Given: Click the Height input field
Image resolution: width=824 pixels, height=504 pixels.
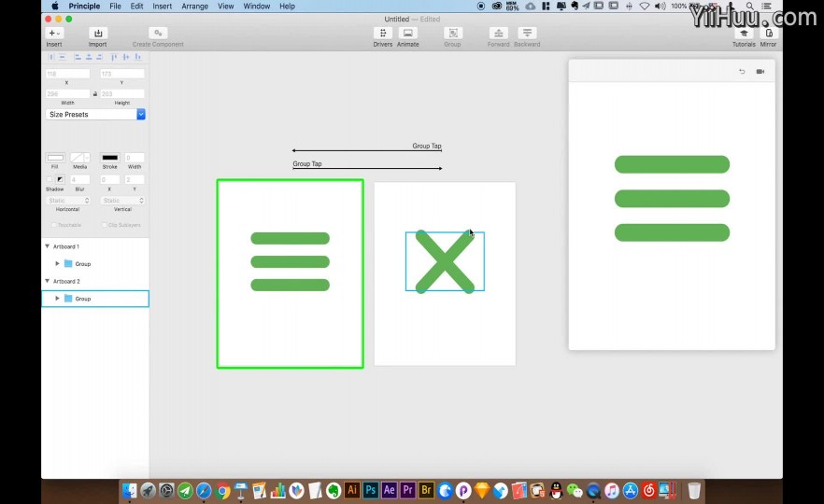Looking at the screenshot, I should coord(121,94).
